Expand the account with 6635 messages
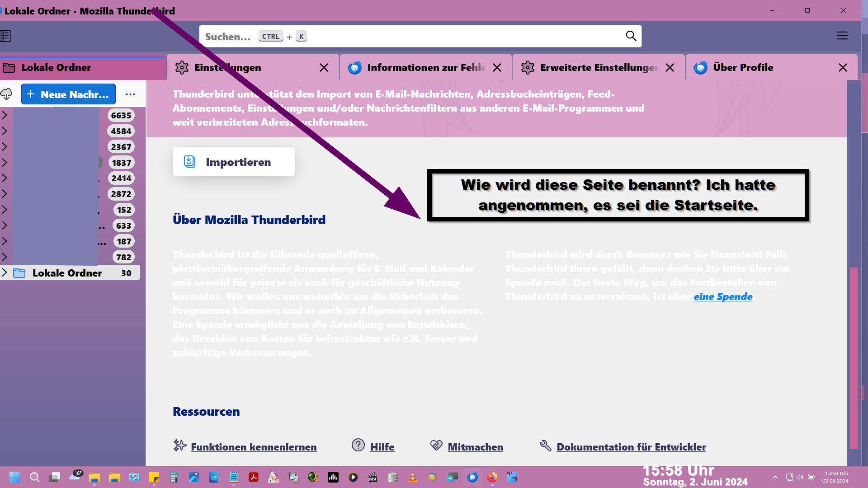The height and width of the screenshot is (488, 868). 5,115
